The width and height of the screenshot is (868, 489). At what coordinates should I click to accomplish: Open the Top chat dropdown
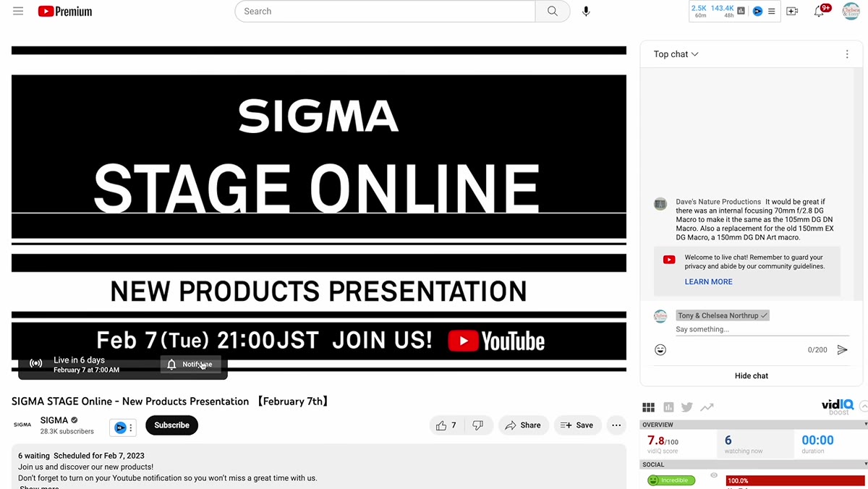(676, 54)
